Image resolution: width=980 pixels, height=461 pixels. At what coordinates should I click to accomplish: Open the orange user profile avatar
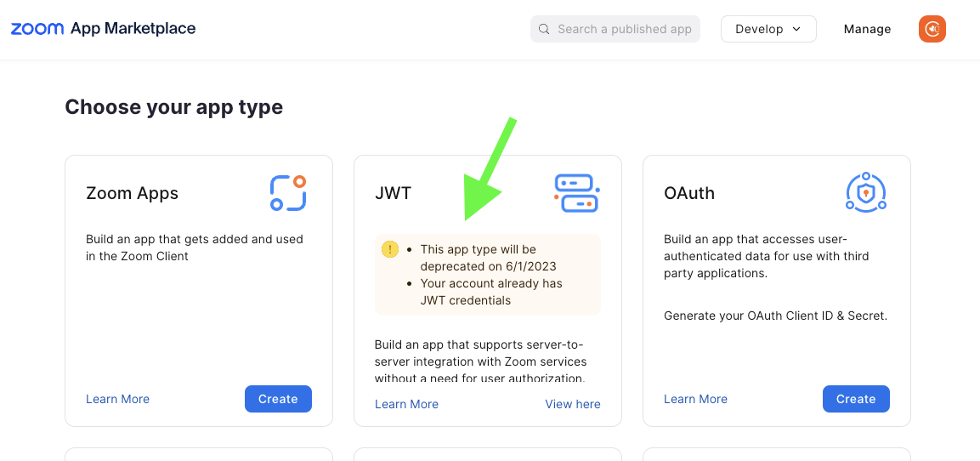coord(932,29)
